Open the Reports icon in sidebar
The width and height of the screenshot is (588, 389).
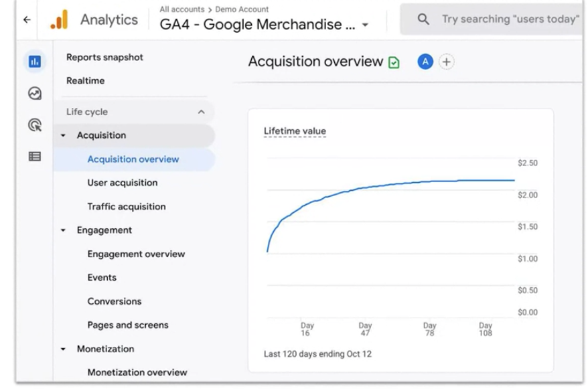point(35,62)
